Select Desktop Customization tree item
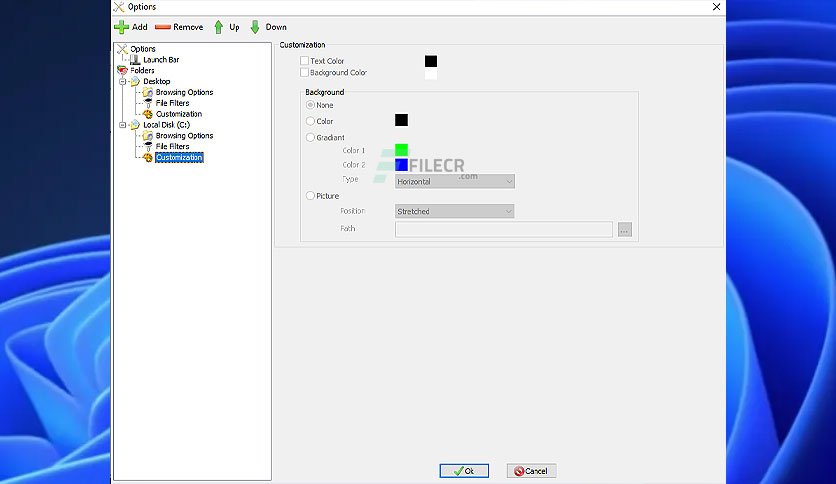The width and height of the screenshot is (836, 484). pyautogui.click(x=179, y=114)
